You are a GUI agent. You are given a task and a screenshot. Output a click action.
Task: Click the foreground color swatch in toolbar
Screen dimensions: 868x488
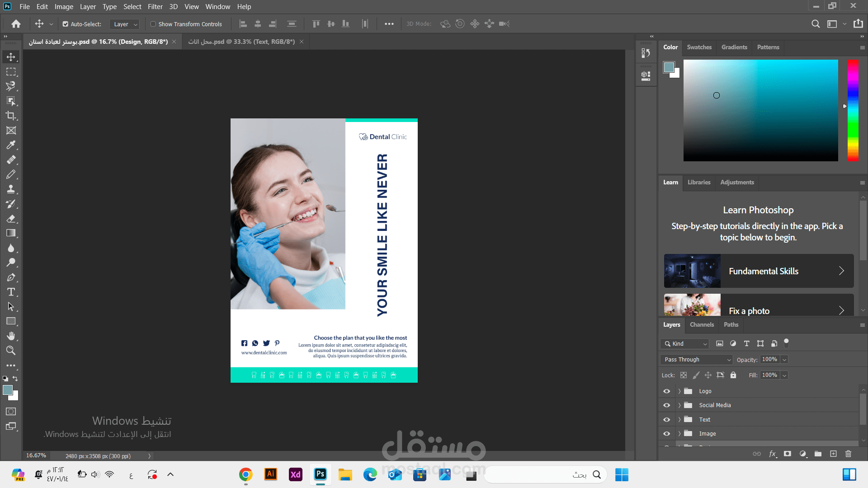(x=8, y=390)
